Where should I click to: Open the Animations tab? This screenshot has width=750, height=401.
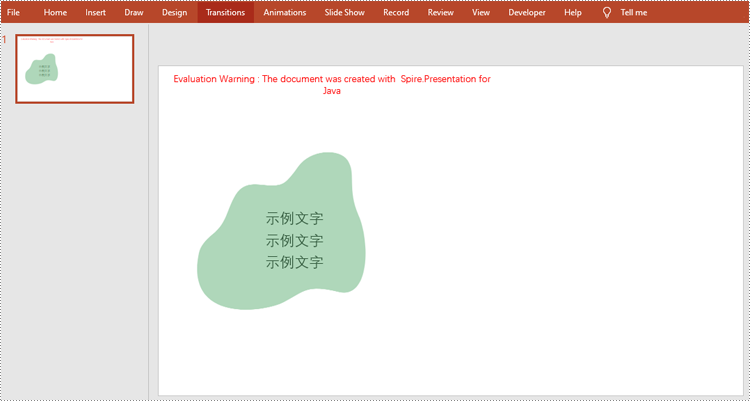pyautogui.click(x=285, y=12)
